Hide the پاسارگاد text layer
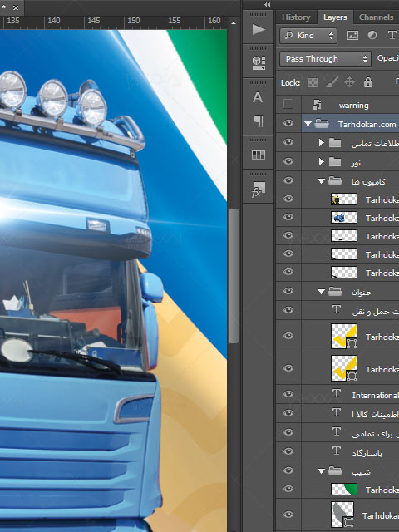 coord(288,451)
